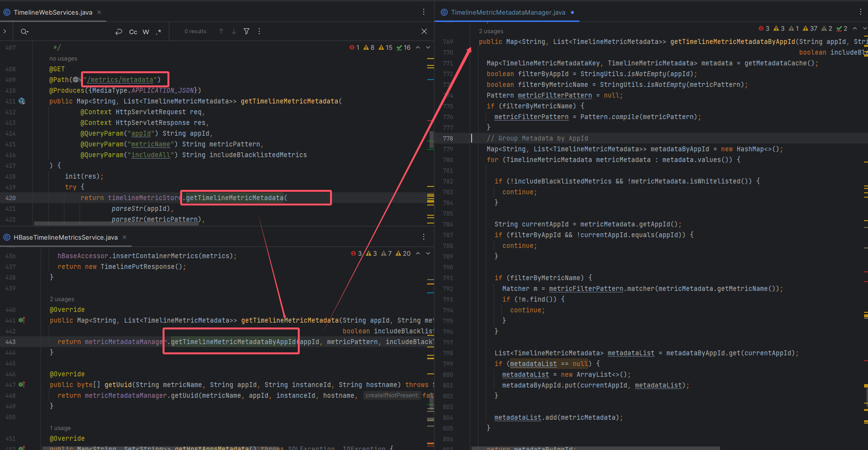Switch to HBaseTimelineMetricsService.java tab
The image size is (868, 450).
65,237
